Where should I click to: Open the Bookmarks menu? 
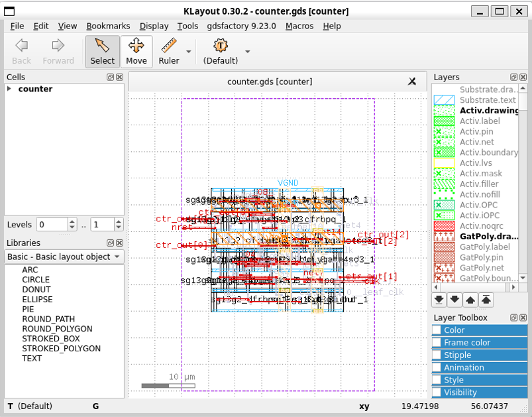tap(109, 26)
